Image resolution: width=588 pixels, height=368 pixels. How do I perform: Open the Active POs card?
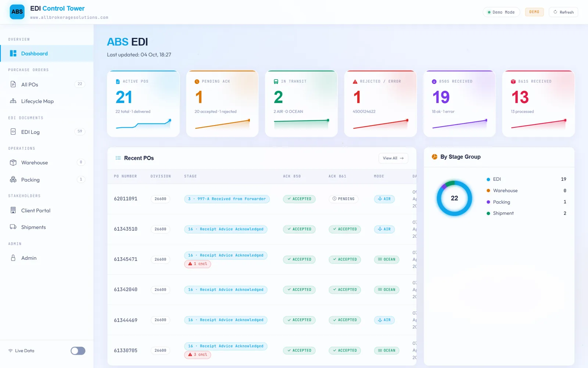tap(143, 103)
